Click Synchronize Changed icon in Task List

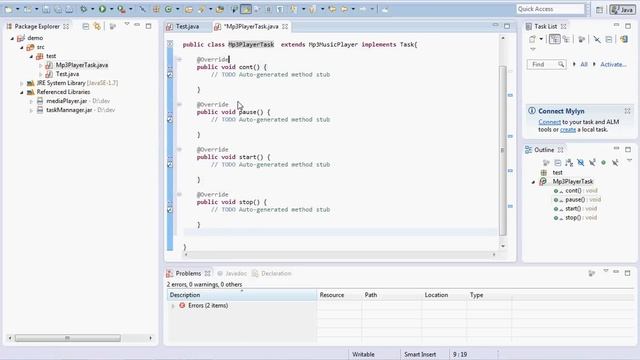coord(624,39)
